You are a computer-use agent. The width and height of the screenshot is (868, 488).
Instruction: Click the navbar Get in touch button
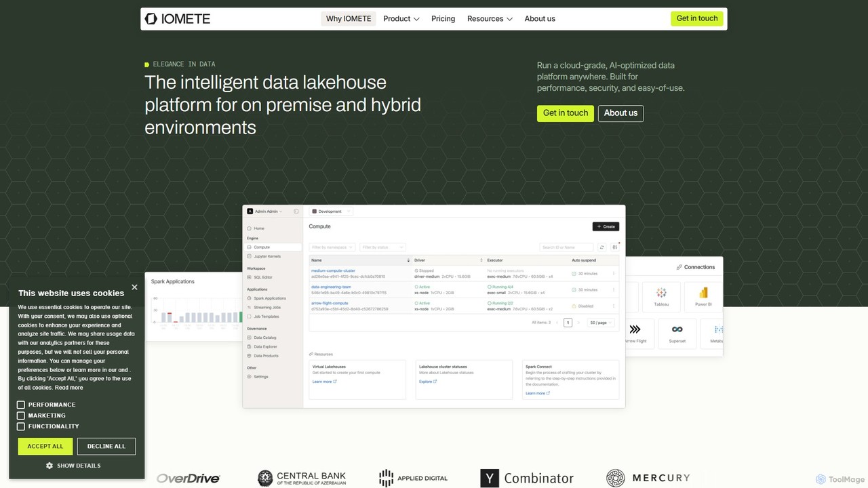(697, 18)
